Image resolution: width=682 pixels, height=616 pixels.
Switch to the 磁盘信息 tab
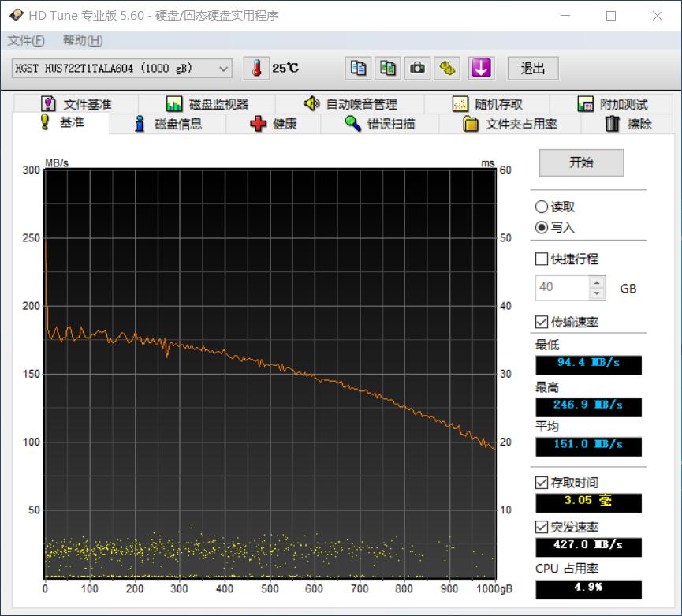[169, 124]
